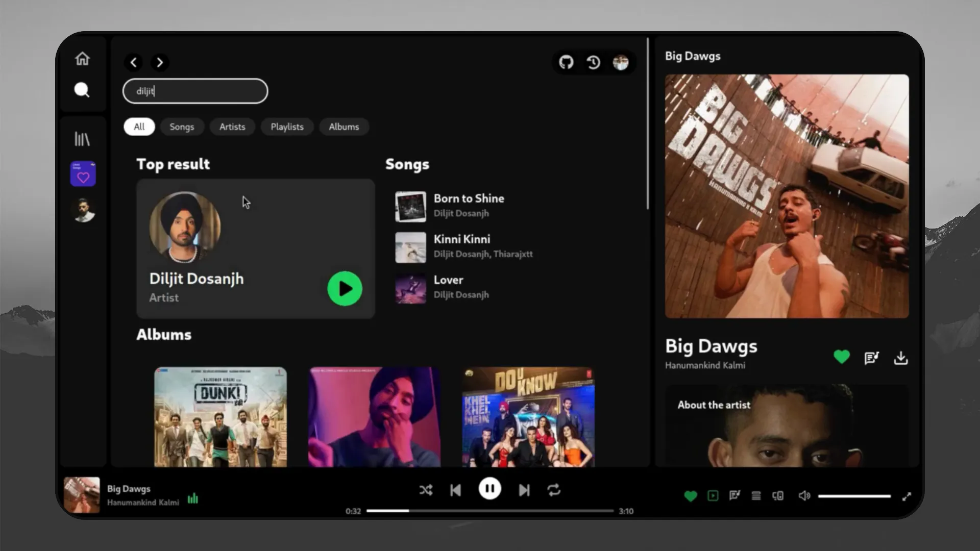This screenshot has width=980, height=551.
Task: Open queue list icon in player bar
Action: coord(756,495)
